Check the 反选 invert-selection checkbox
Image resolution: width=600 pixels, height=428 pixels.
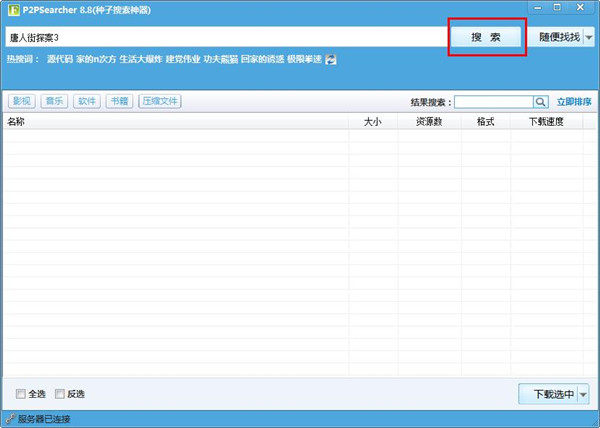(60, 394)
